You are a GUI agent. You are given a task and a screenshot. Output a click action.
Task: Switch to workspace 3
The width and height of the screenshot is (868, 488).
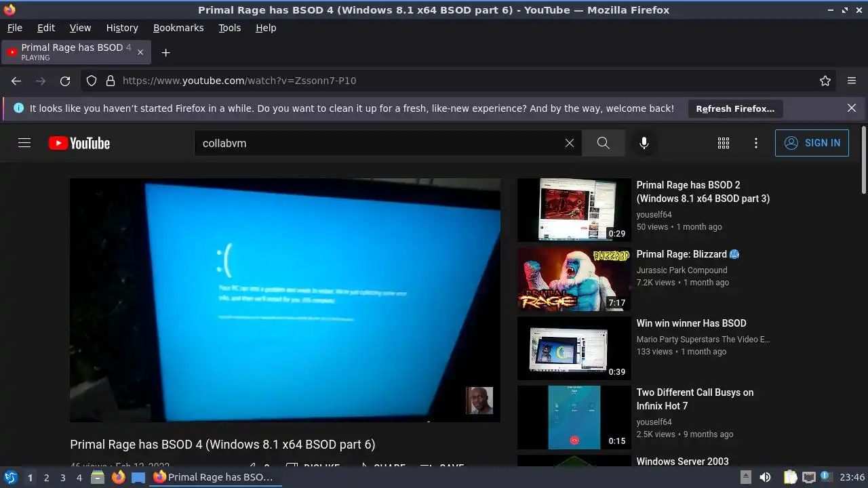tap(62, 477)
